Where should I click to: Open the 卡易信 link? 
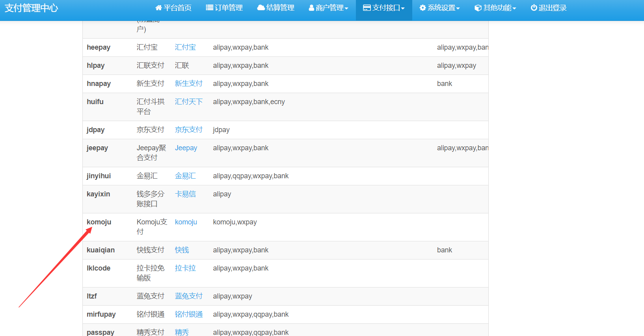pyautogui.click(x=185, y=194)
